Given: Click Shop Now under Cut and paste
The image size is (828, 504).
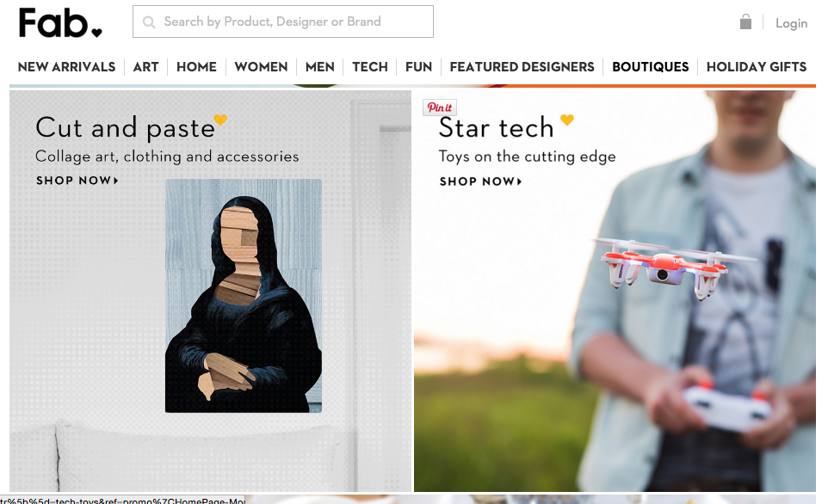Looking at the screenshot, I should (77, 181).
